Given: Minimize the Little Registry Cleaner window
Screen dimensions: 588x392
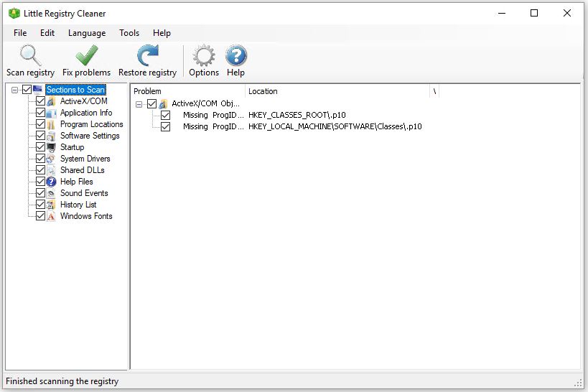Looking at the screenshot, I should pyautogui.click(x=502, y=13).
